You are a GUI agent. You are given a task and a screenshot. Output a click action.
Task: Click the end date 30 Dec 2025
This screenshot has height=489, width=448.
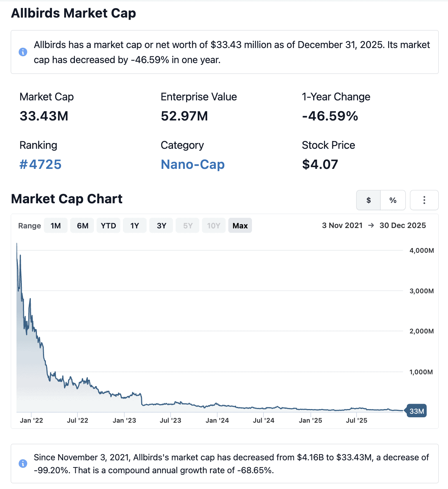(402, 225)
